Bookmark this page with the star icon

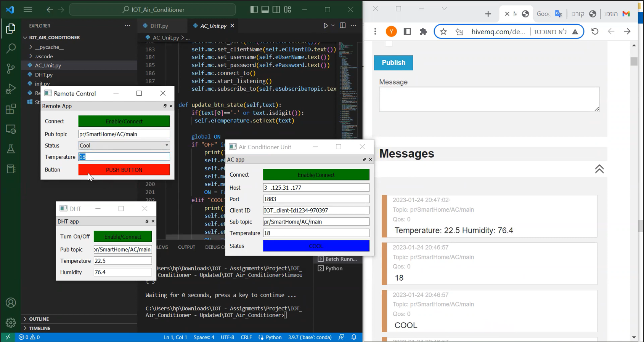point(443,32)
